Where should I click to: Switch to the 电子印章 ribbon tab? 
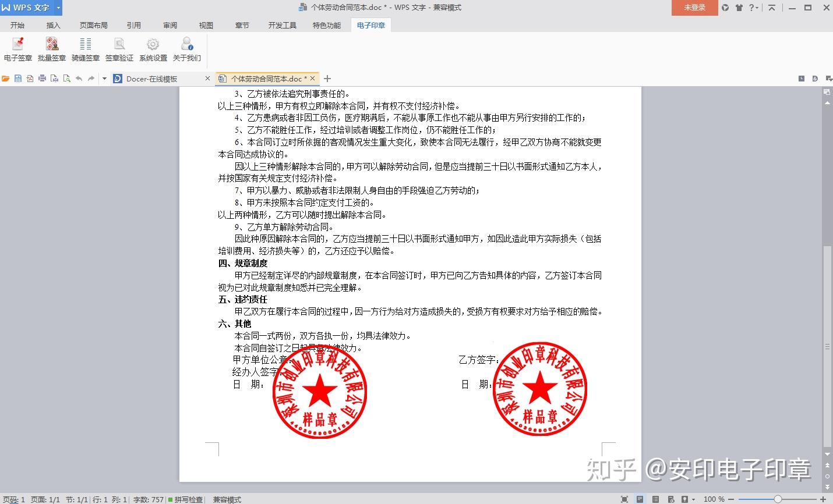(x=371, y=25)
